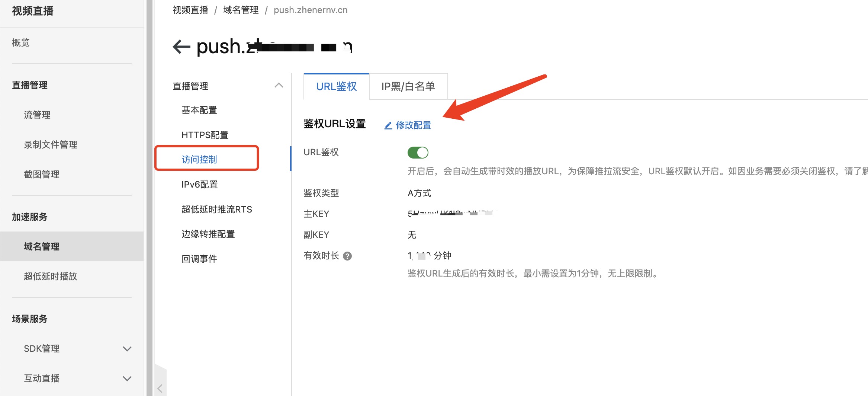
Task: Open 流管理 in the left sidebar
Action: coord(37,115)
